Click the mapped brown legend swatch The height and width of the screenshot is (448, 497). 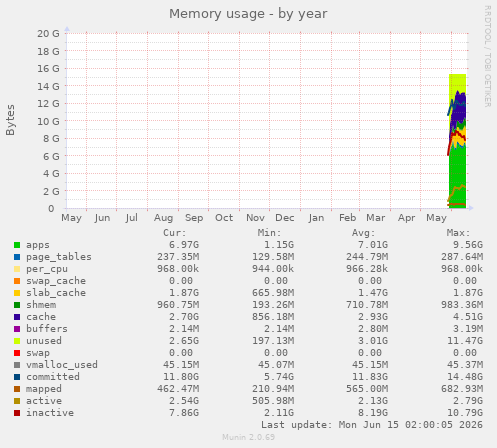click(17, 389)
